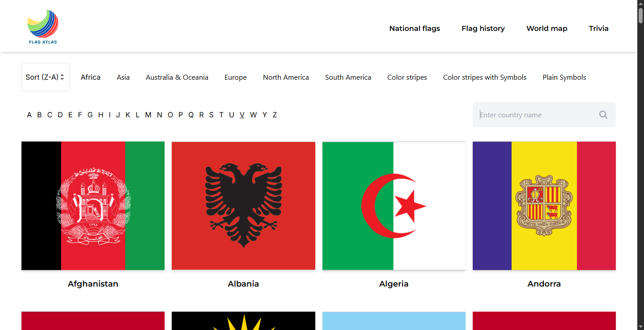Image resolution: width=644 pixels, height=330 pixels.
Task: Open National flags menu item
Action: (x=415, y=28)
